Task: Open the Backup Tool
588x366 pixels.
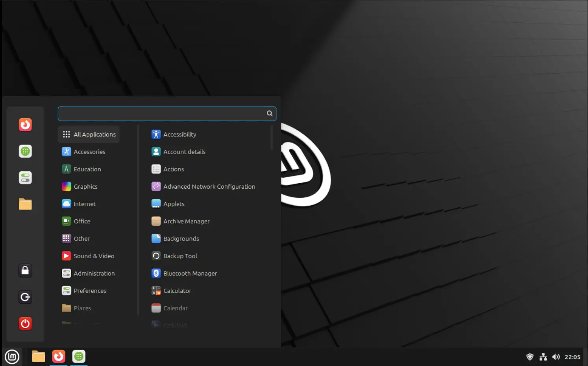Action: pos(180,256)
